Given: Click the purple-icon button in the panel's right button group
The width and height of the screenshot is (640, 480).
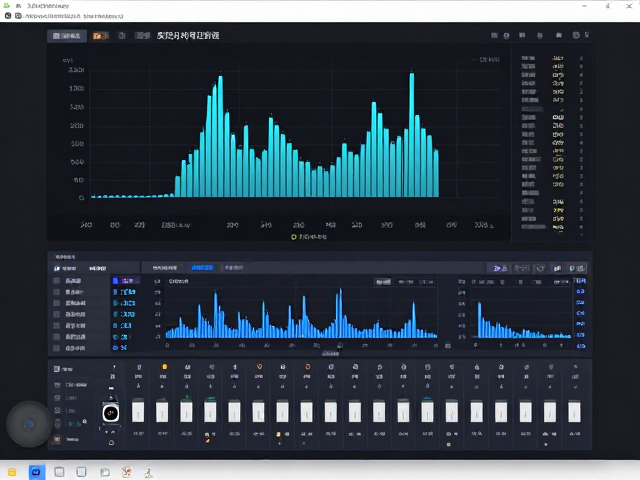Looking at the screenshot, I should click(x=500, y=268).
